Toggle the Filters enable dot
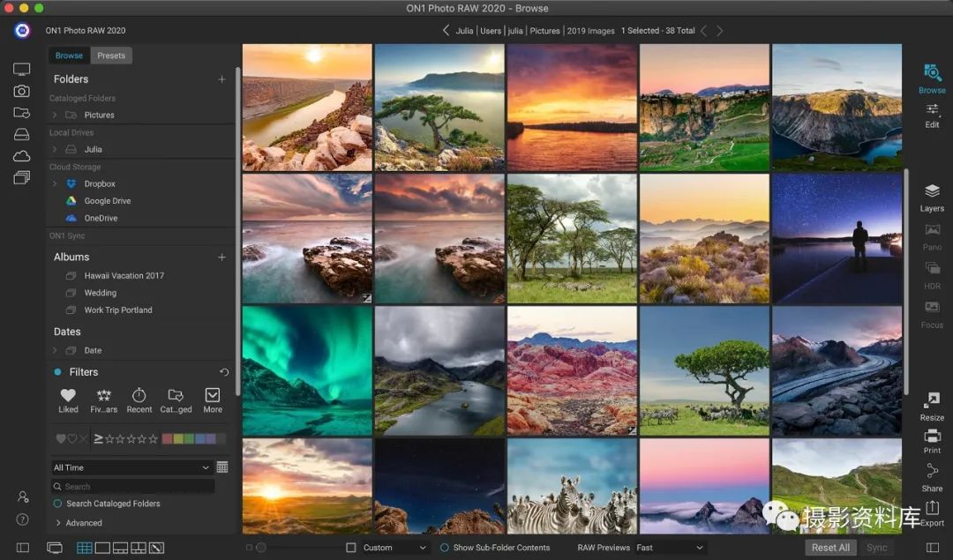 click(x=57, y=372)
